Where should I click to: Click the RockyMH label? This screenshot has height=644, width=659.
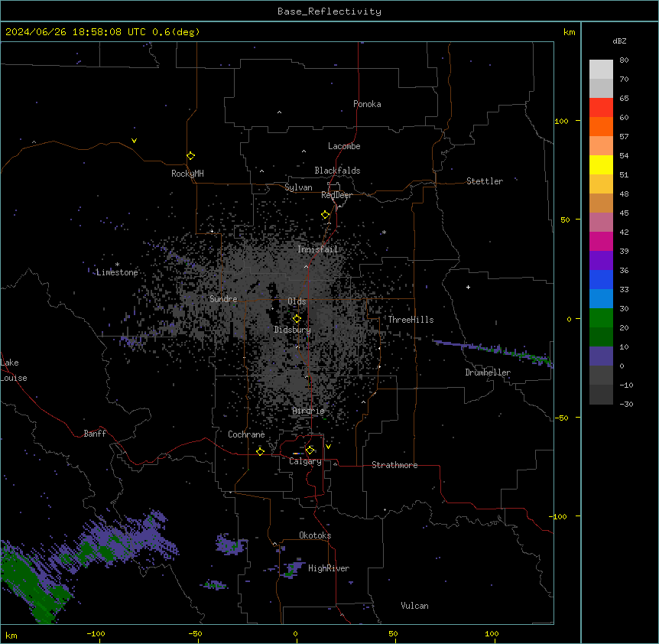[187, 174]
